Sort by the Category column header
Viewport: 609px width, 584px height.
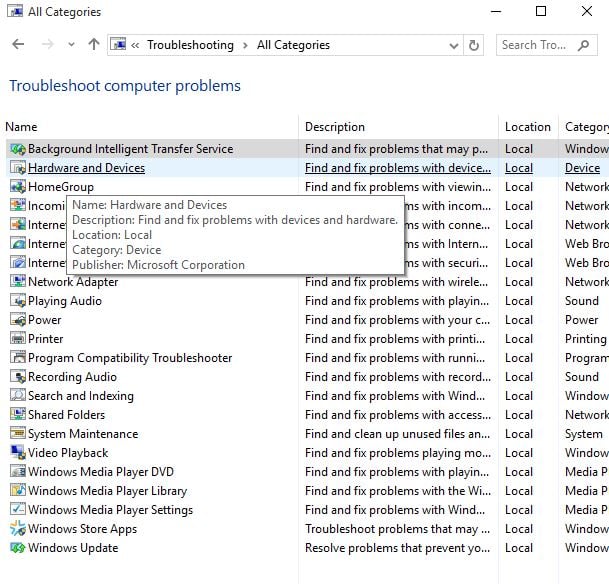(x=587, y=127)
